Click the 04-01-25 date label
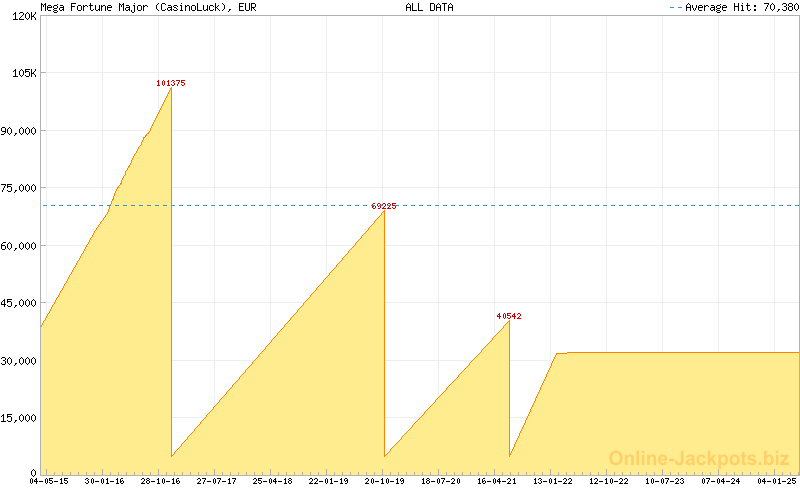The image size is (800, 490). [776, 481]
